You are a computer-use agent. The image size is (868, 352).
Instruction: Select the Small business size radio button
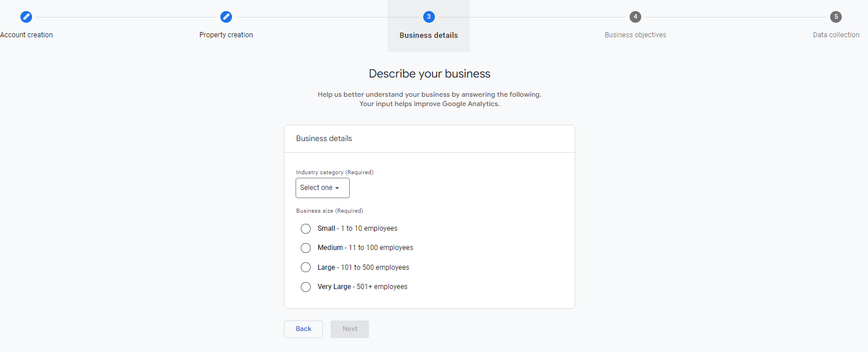pos(305,228)
